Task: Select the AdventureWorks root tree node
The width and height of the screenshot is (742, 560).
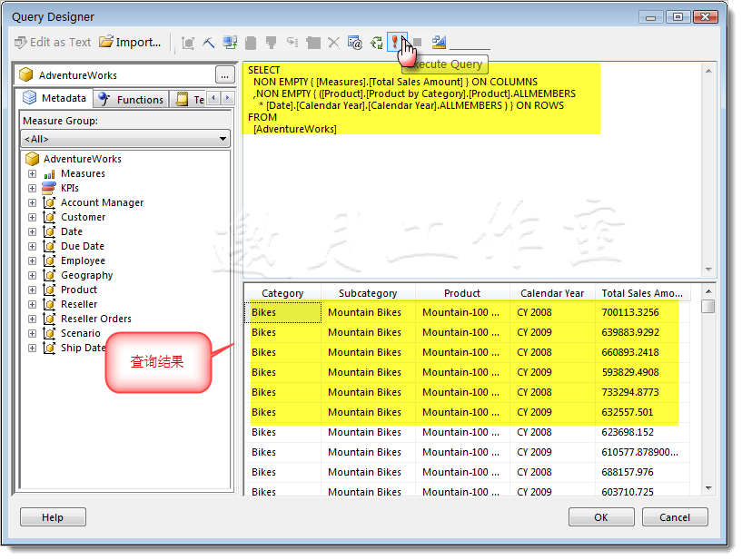Action: click(x=83, y=159)
